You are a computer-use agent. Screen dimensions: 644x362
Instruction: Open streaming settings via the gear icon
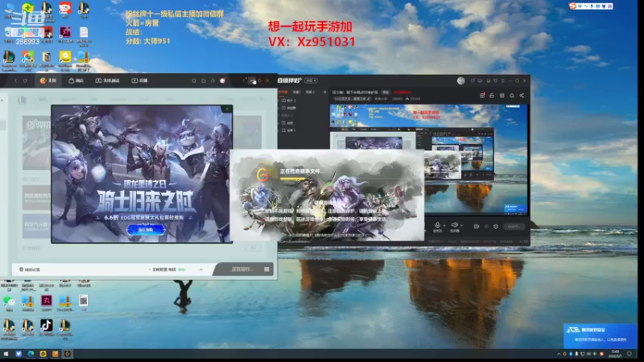(496, 226)
